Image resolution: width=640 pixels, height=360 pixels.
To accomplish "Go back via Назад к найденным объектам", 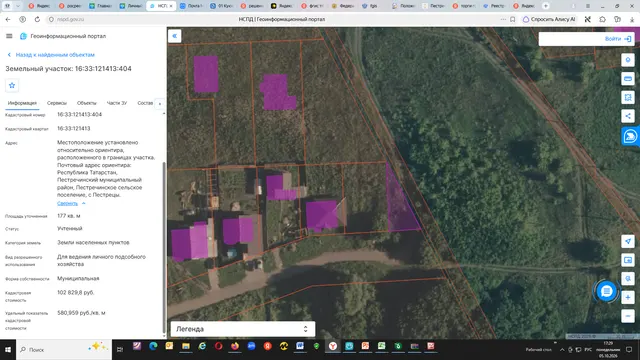I will tap(51, 55).
